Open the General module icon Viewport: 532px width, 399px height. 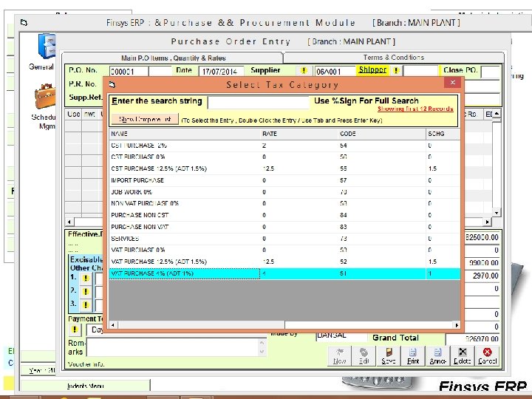coord(47,46)
